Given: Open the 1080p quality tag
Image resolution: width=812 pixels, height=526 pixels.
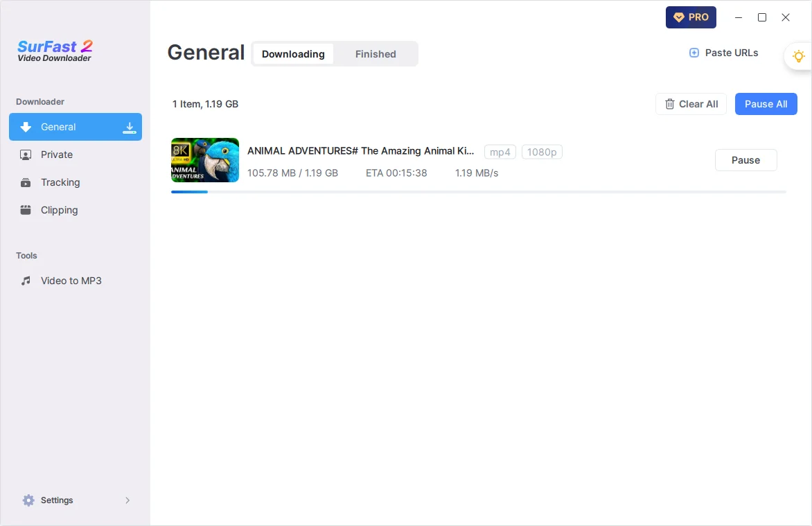Looking at the screenshot, I should [542, 151].
